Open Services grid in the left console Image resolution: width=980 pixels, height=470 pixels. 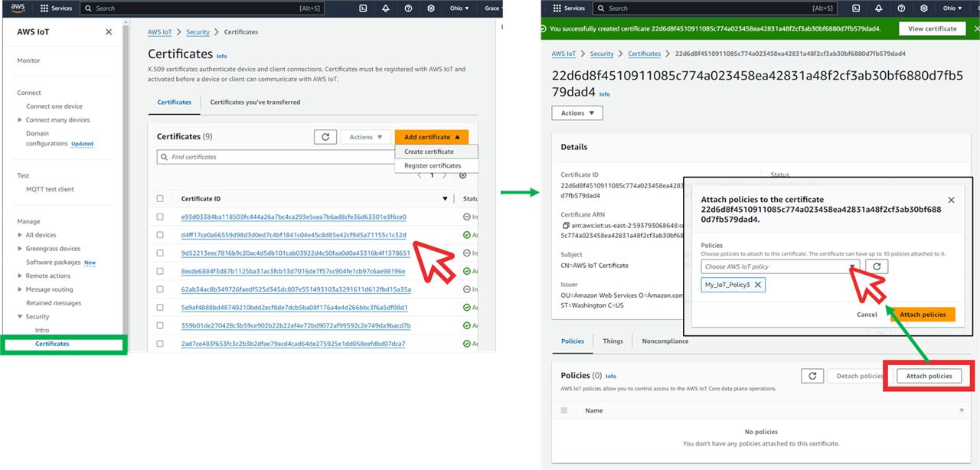57,8
